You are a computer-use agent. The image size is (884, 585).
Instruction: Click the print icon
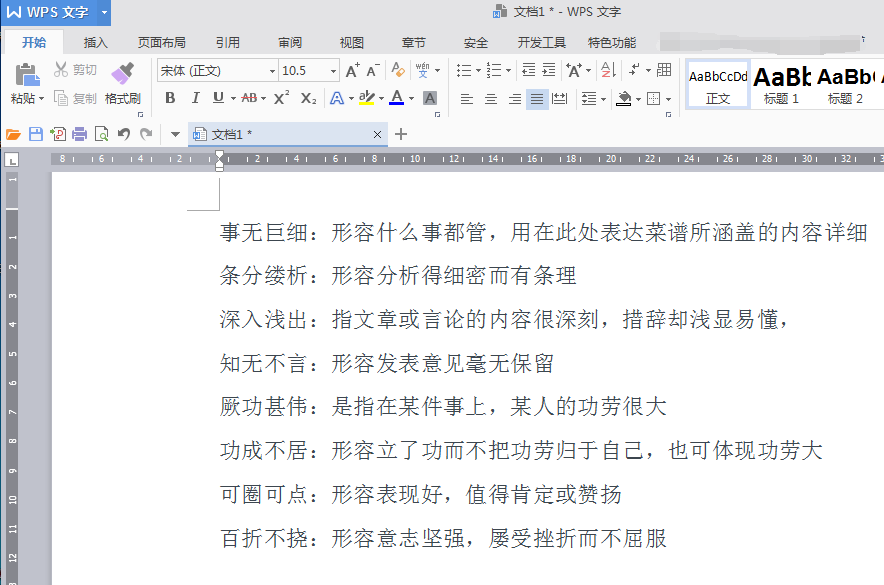(79, 134)
